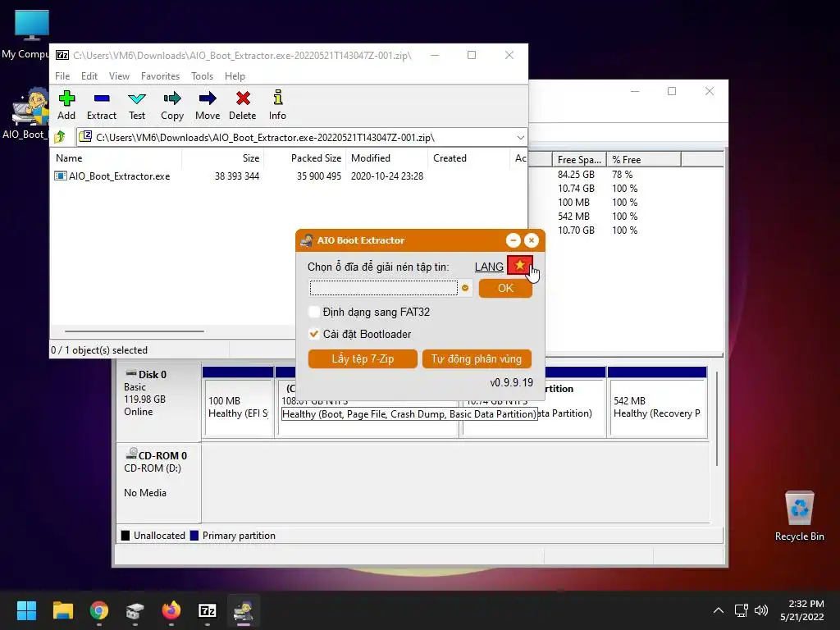Viewport: 840px width, 630px height.
Task: Open the taskbar clock and date
Action: pyautogui.click(x=802, y=610)
